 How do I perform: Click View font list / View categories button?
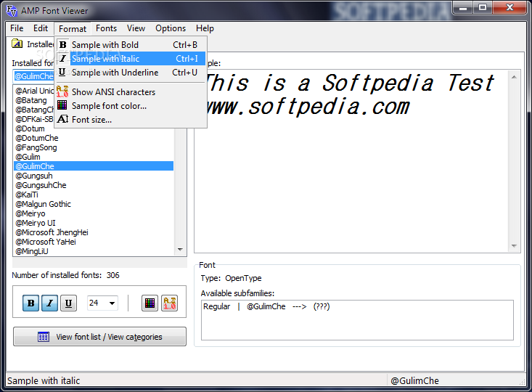(99, 337)
